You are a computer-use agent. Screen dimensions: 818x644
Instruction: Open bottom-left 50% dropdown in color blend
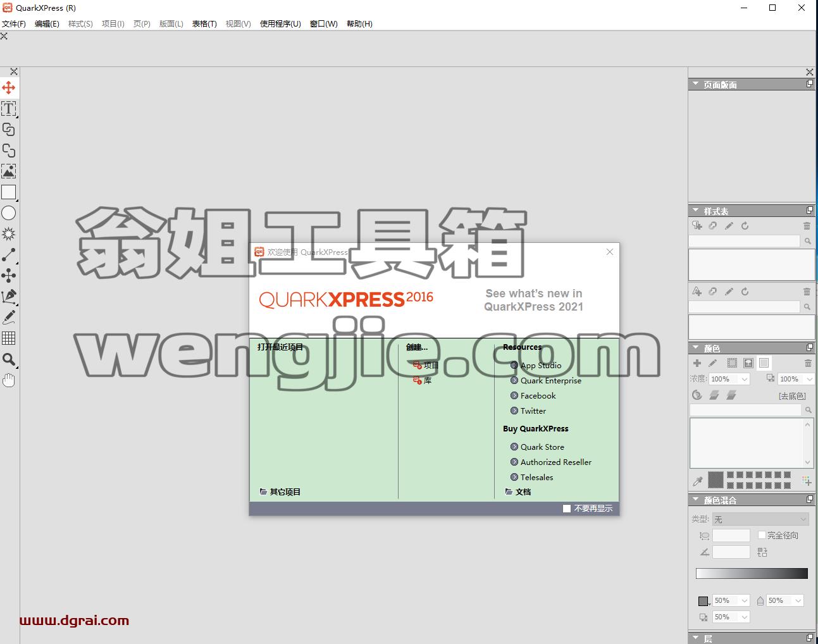(744, 617)
